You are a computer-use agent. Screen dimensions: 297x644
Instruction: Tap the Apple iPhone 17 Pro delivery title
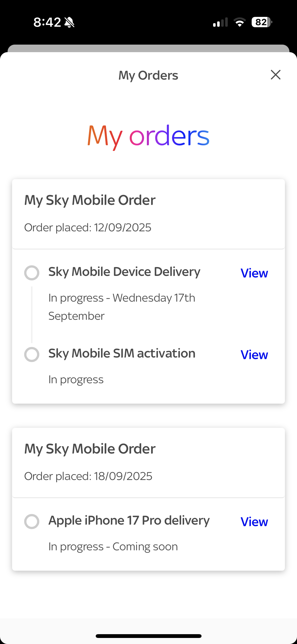tap(129, 521)
